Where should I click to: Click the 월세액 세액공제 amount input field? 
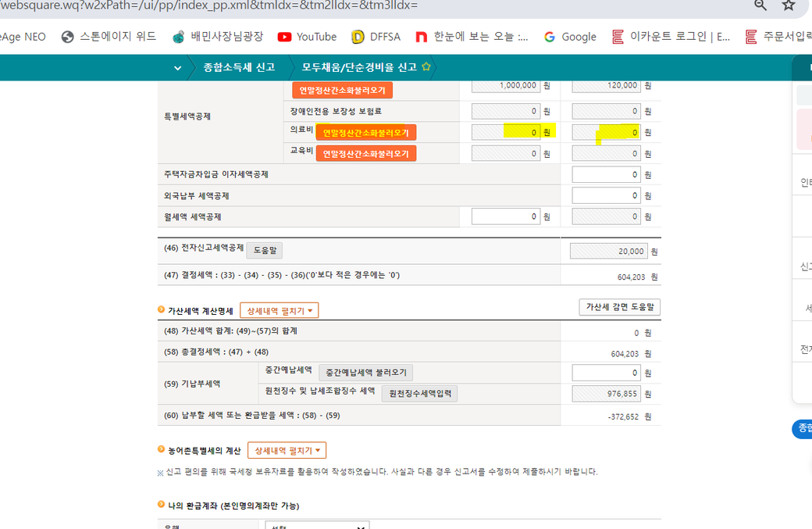click(506, 216)
